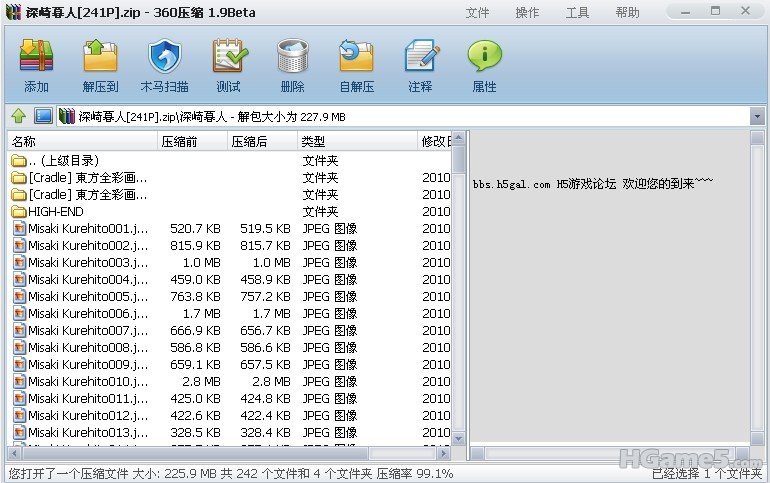Go up one level with green arrow
Viewport: 770px width, 483px height.
pyautogui.click(x=19, y=116)
